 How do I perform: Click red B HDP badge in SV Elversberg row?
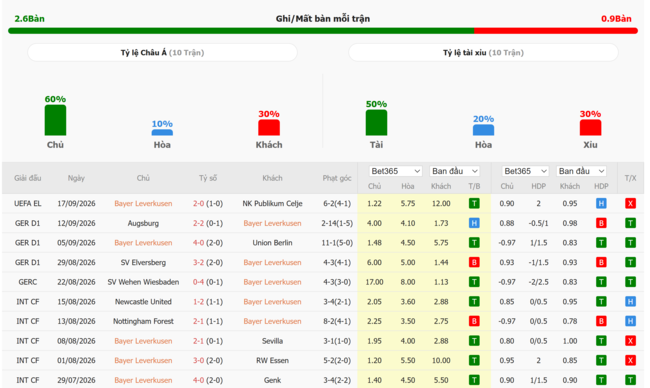[x=601, y=262]
